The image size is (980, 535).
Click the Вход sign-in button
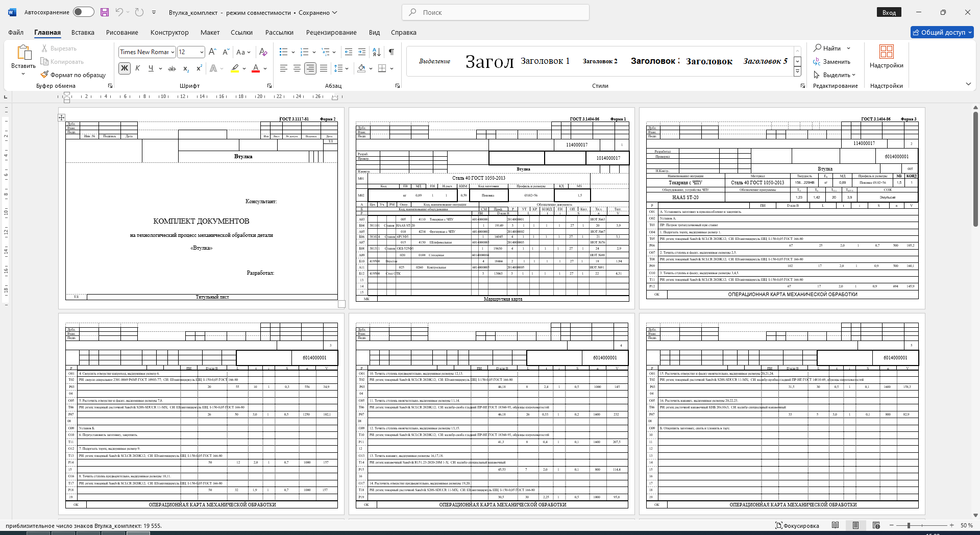(889, 12)
